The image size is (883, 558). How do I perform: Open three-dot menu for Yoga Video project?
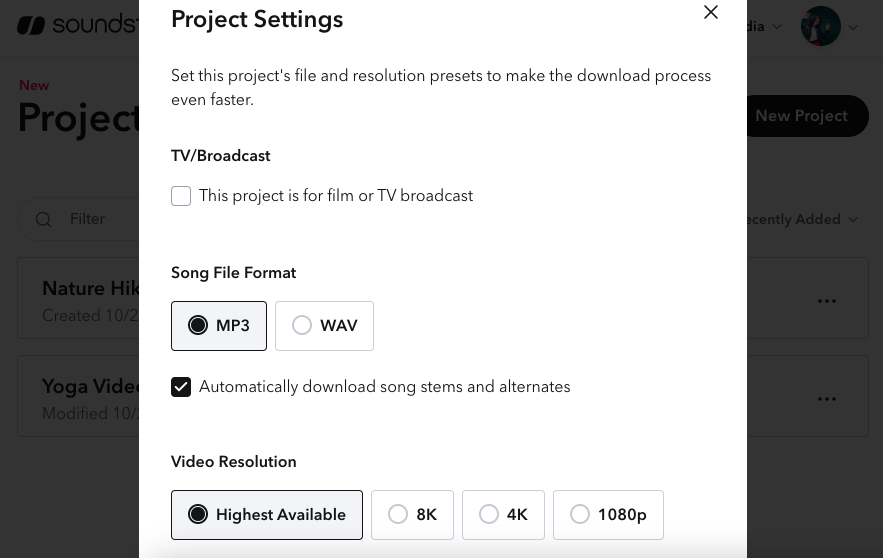[826, 398]
